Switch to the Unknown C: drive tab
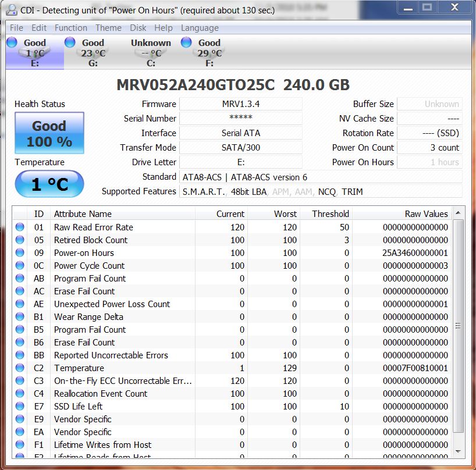The width and height of the screenshot is (476, 470). (x=151, y=53)
